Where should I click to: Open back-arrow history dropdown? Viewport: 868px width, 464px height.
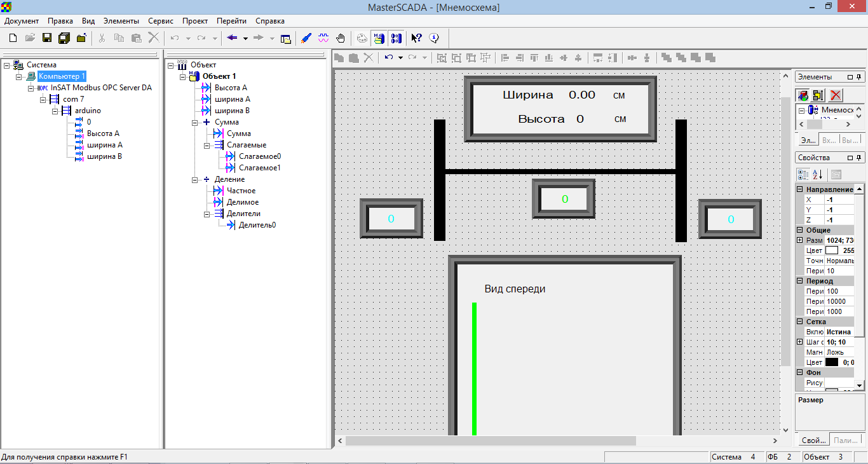(x=245, y=38)
